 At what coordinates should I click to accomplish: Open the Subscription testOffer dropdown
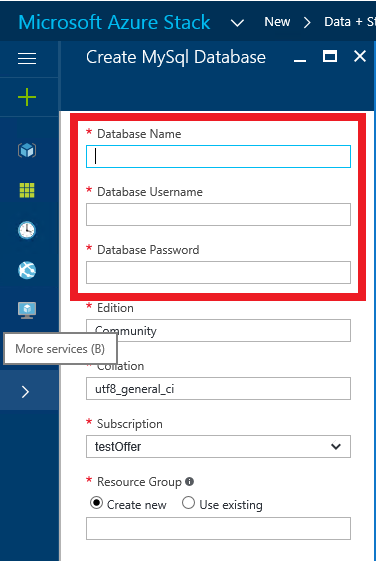tap(218, 447)
